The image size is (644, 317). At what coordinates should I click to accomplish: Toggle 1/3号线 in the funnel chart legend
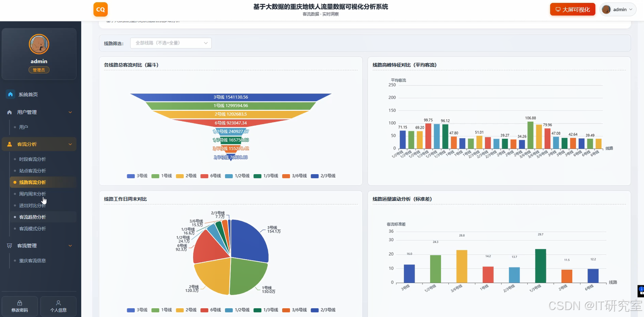point(266,176)
